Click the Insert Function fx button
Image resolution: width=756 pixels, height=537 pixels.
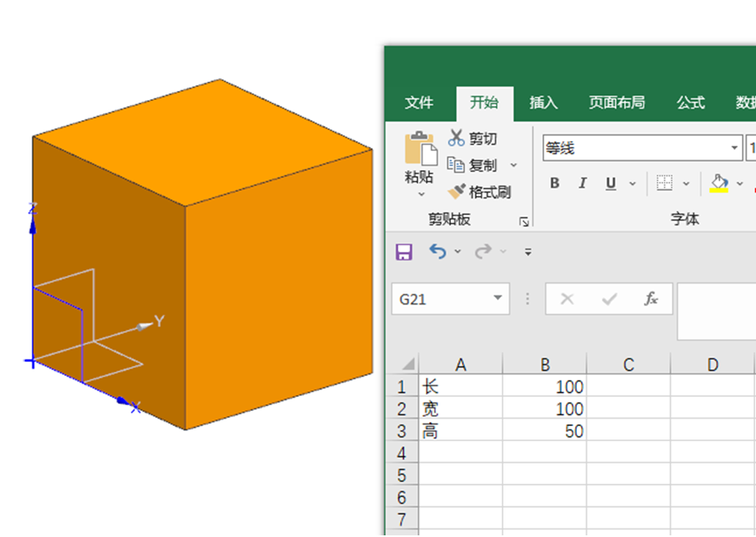point(651,299)
